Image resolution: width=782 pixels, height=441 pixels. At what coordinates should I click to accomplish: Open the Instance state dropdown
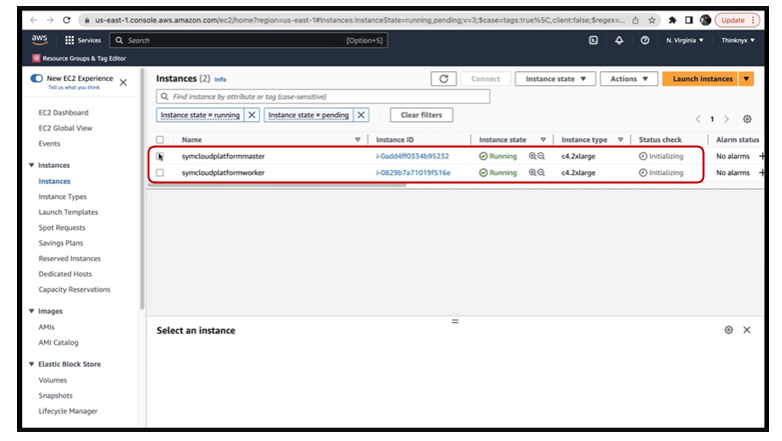(555, 79)
